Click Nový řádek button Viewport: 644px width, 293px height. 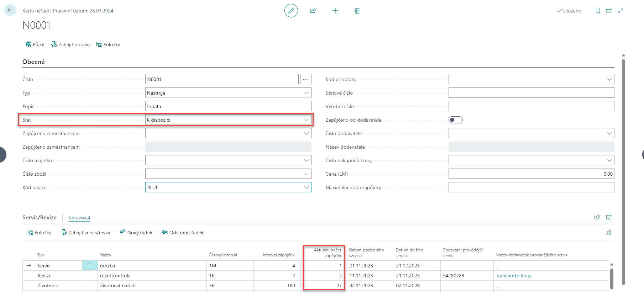(136, 233)
